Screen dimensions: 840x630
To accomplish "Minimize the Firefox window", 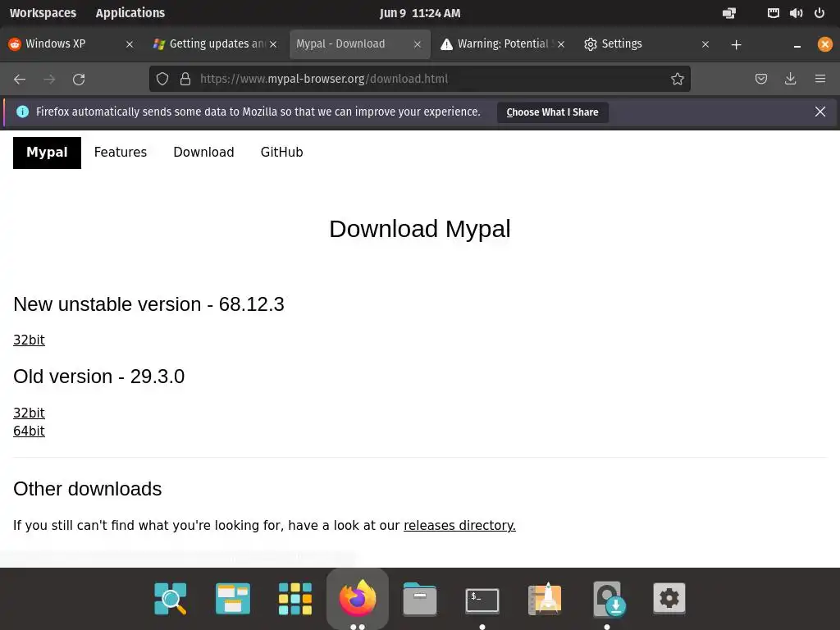I will tap(797, 45).
